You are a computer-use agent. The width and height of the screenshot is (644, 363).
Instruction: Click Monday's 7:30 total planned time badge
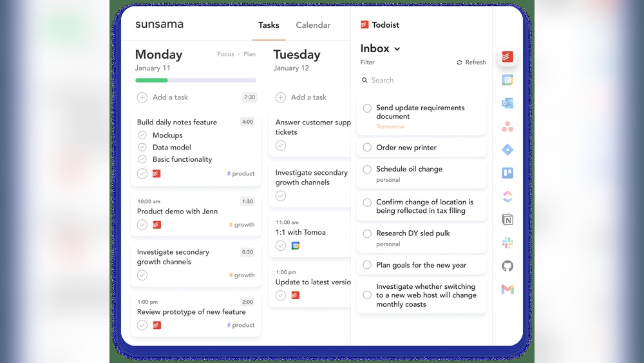pyautogui.click(x=250, y=97)
